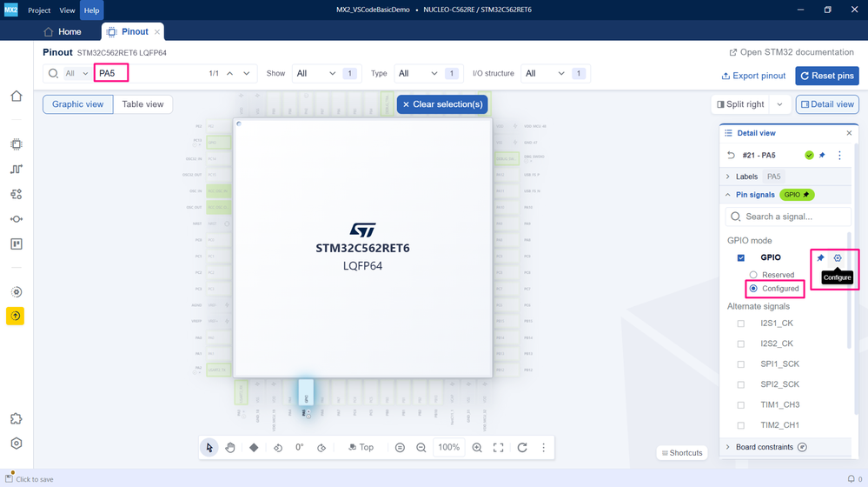
Task: Click the refresh view icon in bottom toolbar
Action: 522,448
